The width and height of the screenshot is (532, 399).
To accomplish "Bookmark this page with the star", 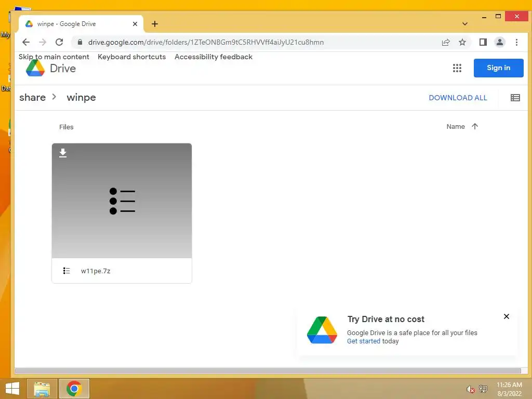I will (x=462, y=42).
